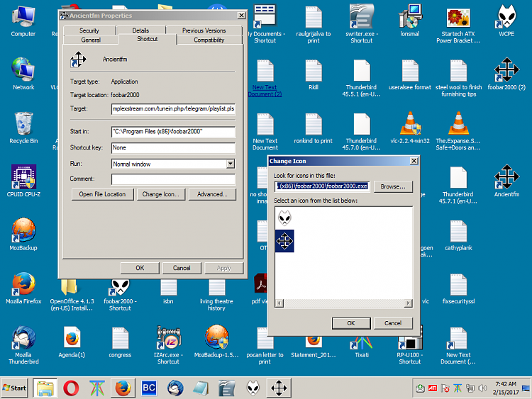Viewport: 532px width, 399px height.
Task: Click Browse... in Change Icon dialog
Action: (393, 186)
